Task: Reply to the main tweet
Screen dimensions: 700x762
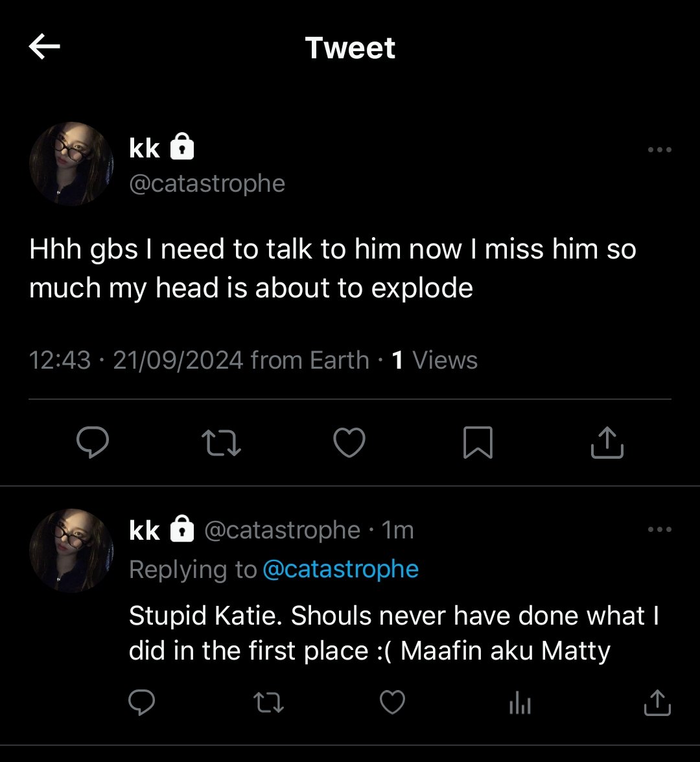Action: [92, 442]
